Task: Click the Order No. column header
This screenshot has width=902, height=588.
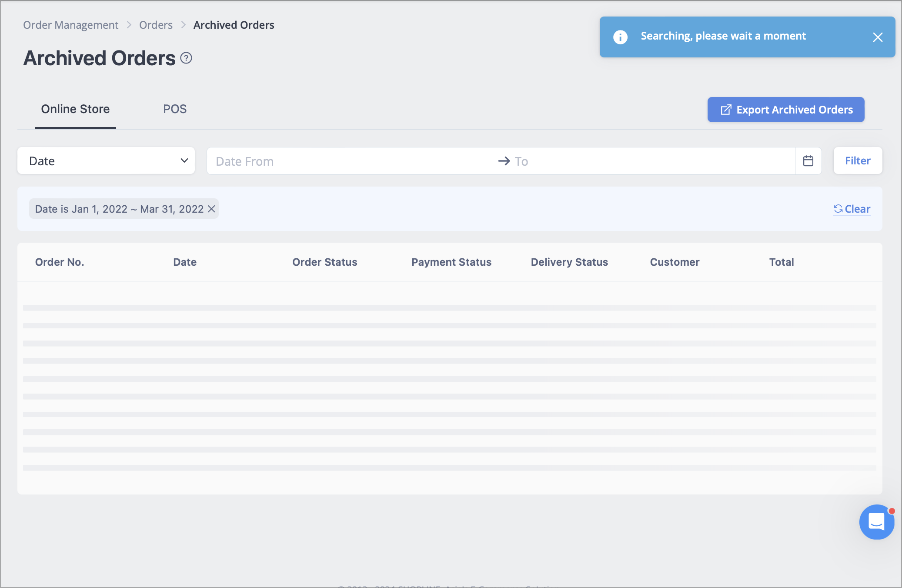Action: [x=60, y=262]
